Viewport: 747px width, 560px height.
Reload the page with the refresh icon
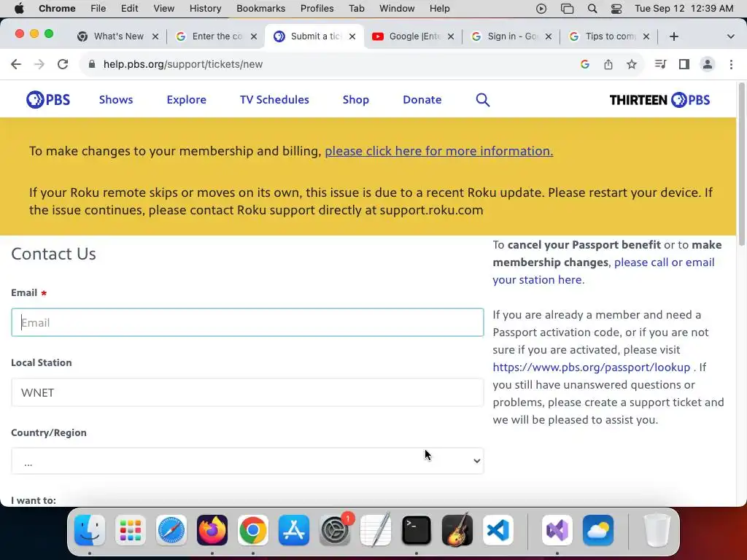pyautogui.click(x=63, y=64)
